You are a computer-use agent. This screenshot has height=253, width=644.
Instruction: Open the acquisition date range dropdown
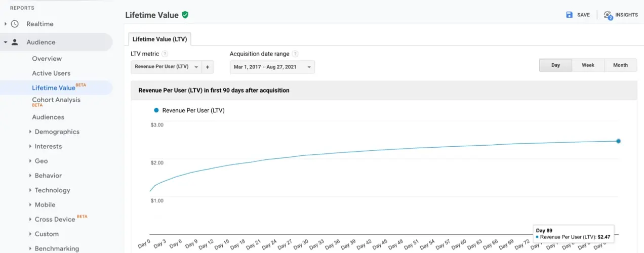[272, 67]
